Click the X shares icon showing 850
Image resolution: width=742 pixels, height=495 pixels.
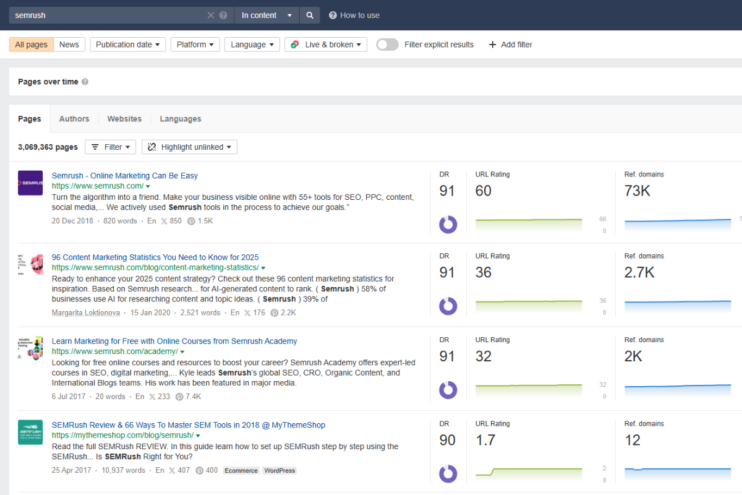click(164, 221)
